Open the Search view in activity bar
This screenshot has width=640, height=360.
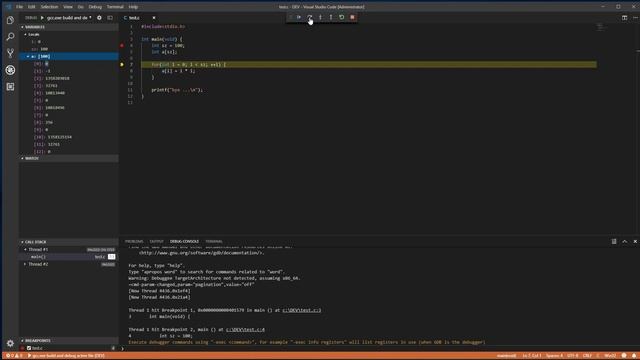coord(10,37)
